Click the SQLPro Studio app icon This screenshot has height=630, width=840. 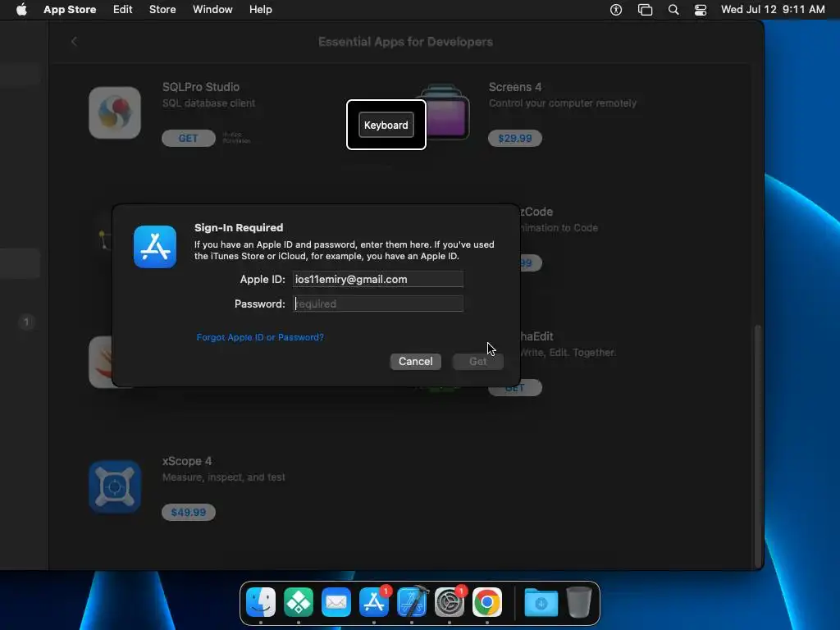click(115, 112)
